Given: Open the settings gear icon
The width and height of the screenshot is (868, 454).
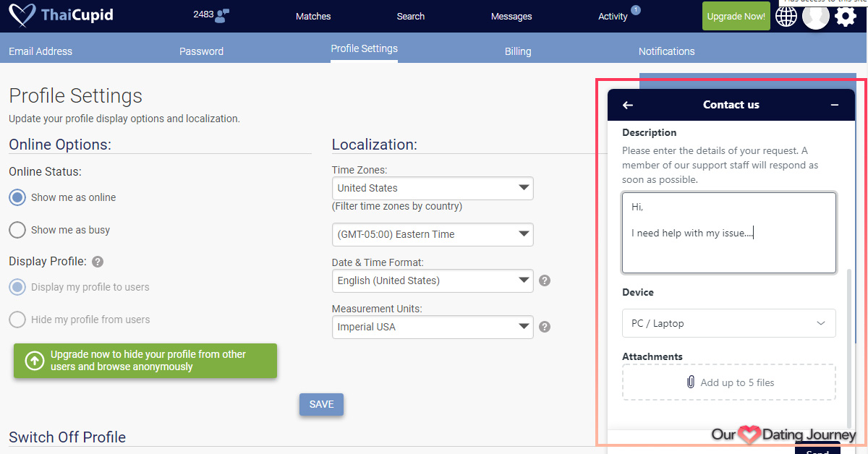Looking at the screenshot, I should tap(846, 17).
